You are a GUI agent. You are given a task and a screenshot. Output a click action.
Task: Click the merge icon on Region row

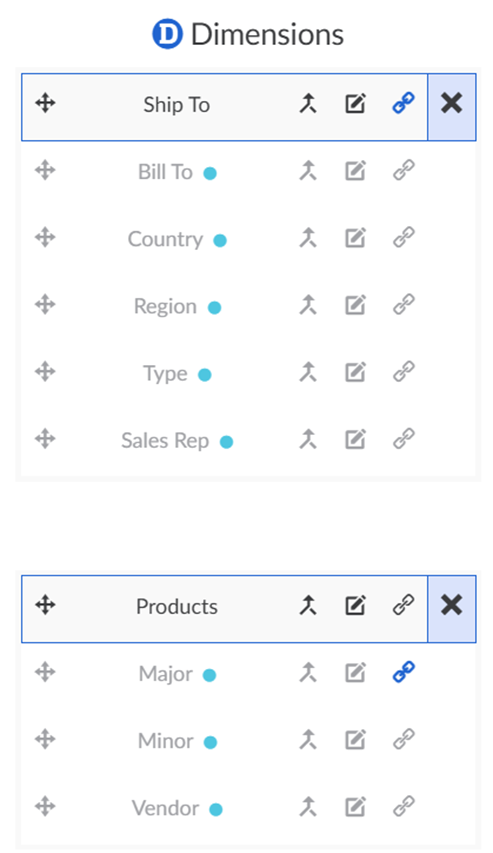(x=308, y=305)
